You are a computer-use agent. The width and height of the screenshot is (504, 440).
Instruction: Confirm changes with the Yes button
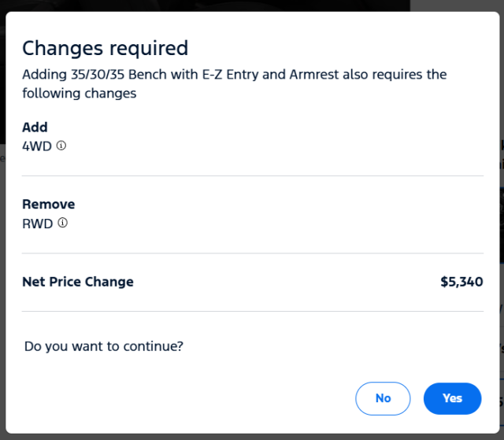click(452, 398)
